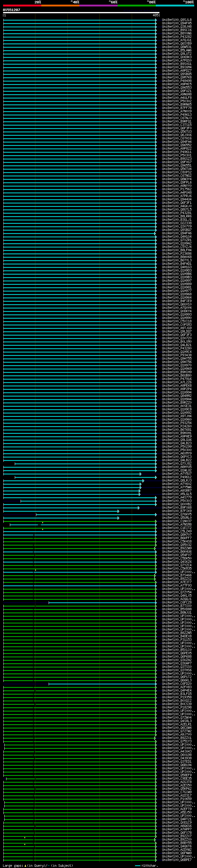Select the UniRef100_Q6SYB9 entry
Viewport: 197px width, 868px height.
(x=177, y=43)
